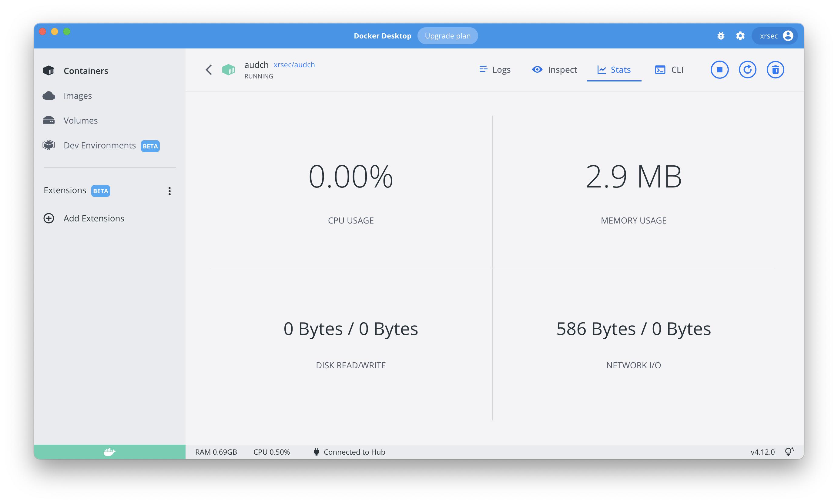Click the Docker Desktop title text
Viewport: 838px width, 504px height.
click(382, 36)
